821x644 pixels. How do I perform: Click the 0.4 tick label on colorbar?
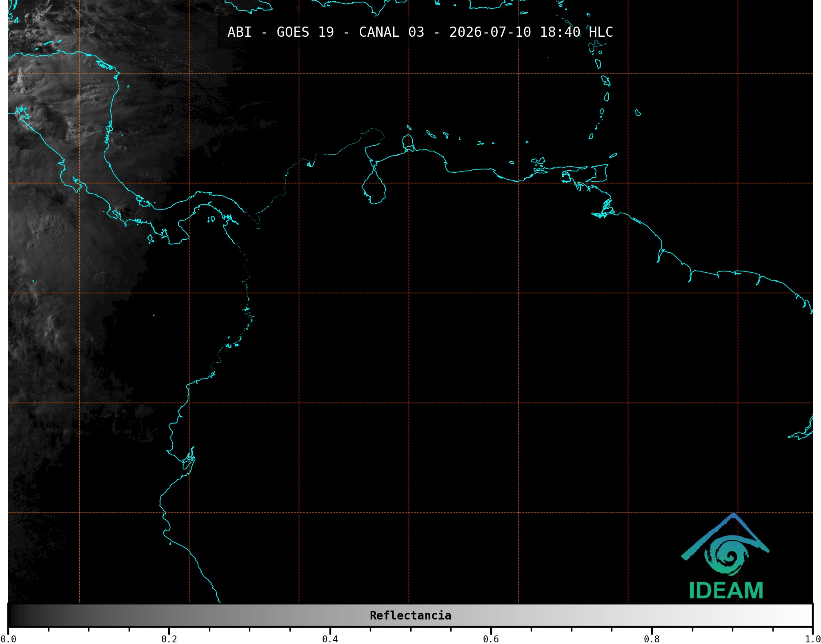pos(330,639)
